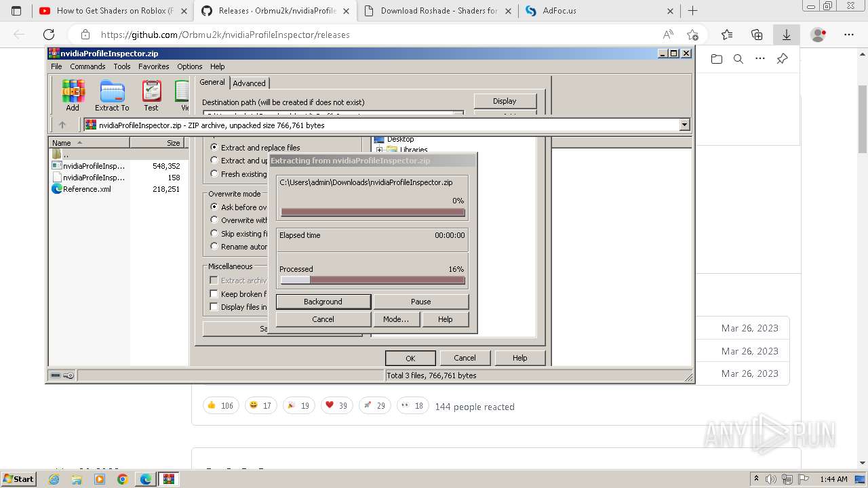Screen dimensions: 868x488
Task: Open Internet Explorer from taskbar
Action: 54,479
